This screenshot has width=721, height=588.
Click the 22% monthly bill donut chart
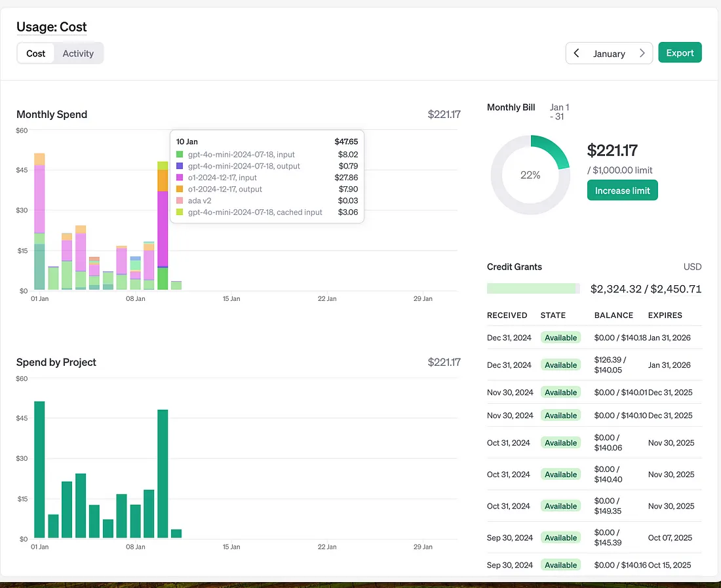click(530, 175)
